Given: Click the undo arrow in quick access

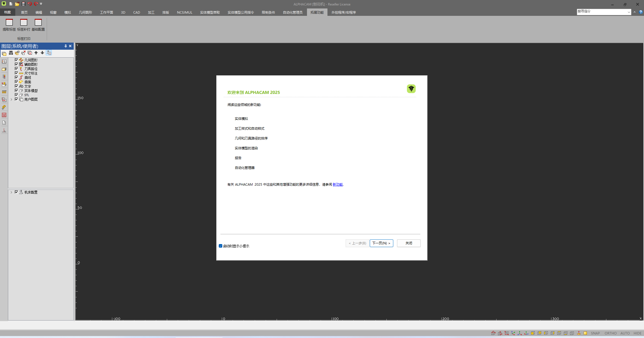Looking at the screenshot, I should 29,4.
